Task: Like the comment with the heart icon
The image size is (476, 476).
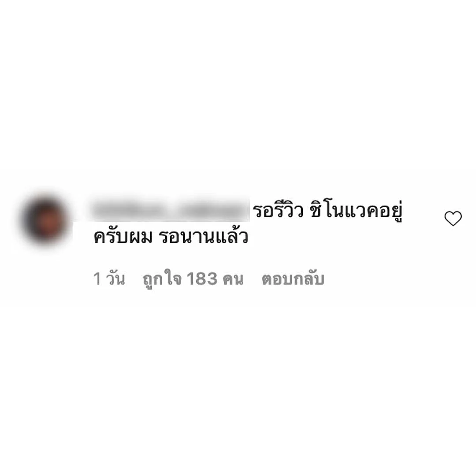Action: tap(453, 218)
